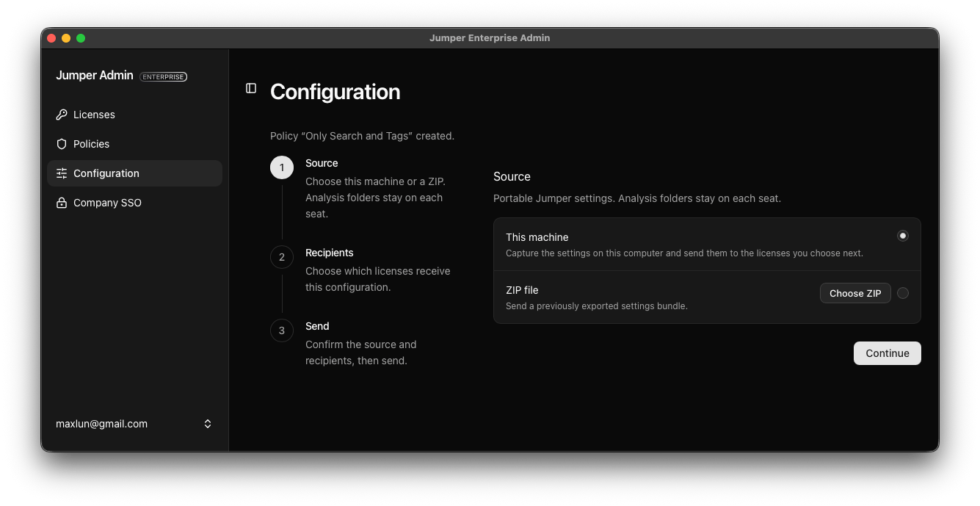Viewport: 980px width, 506px height.
Task: Click step 3 Send circle
Action: (x=282, y=330)
